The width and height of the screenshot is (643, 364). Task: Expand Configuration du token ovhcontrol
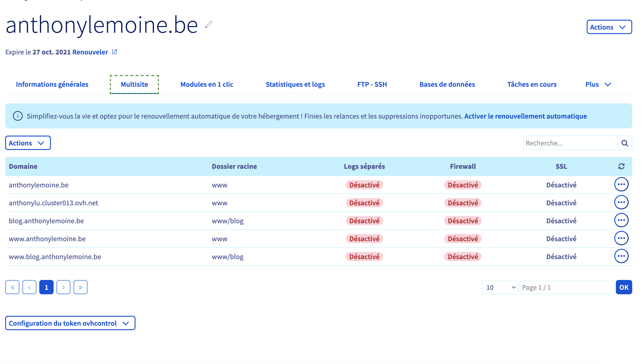coord(70,323)
